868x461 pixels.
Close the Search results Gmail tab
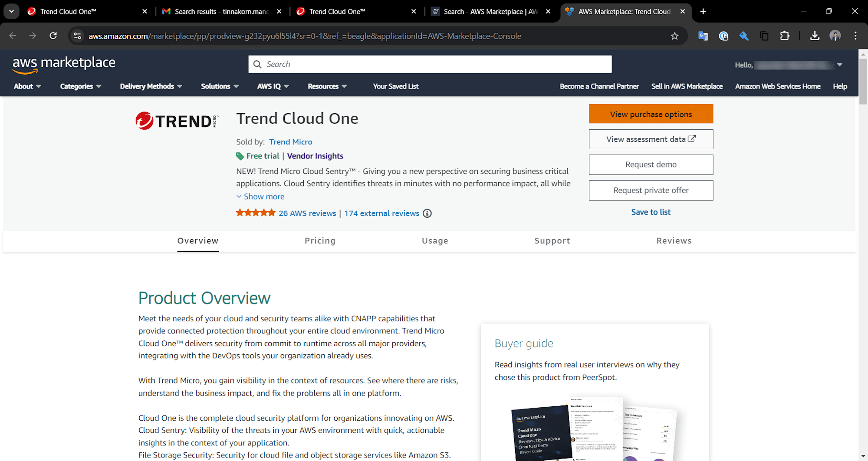279,12
